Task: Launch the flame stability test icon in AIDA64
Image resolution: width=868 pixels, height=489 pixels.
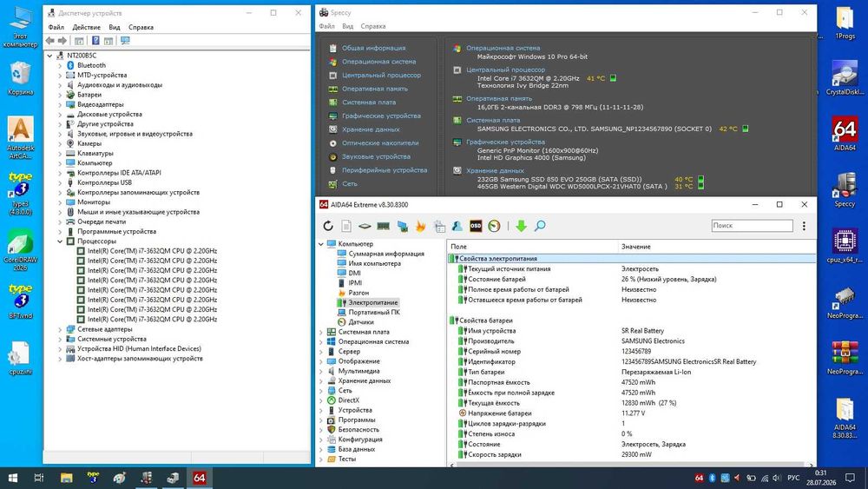Action: pos(421,226)
